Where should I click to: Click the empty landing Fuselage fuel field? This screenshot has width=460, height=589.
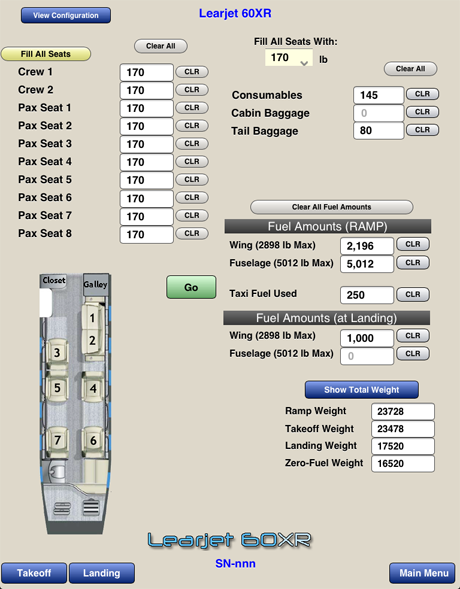tap(367, 356)
